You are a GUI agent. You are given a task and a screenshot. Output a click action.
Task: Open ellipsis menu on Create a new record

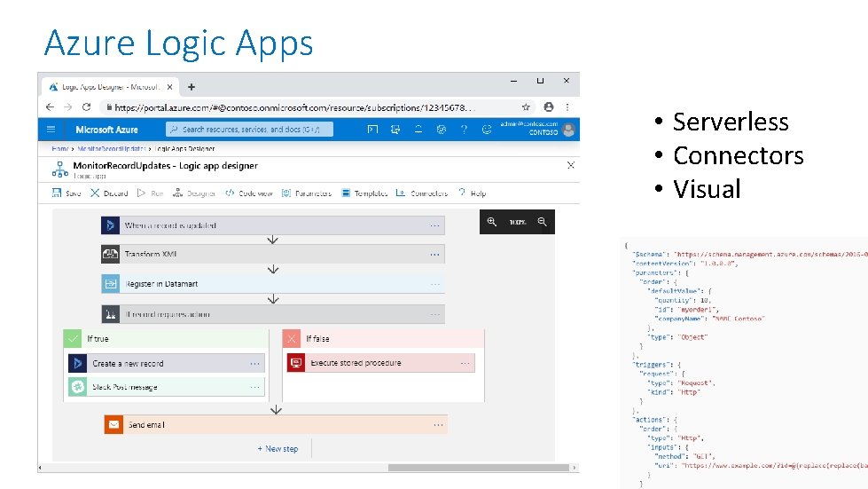point(254,364)
